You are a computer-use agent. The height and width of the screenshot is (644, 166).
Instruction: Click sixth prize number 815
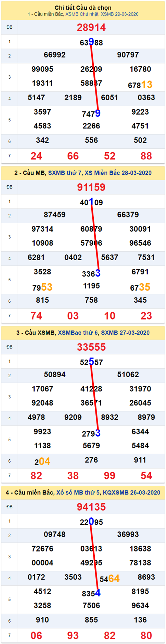point(43,300)
